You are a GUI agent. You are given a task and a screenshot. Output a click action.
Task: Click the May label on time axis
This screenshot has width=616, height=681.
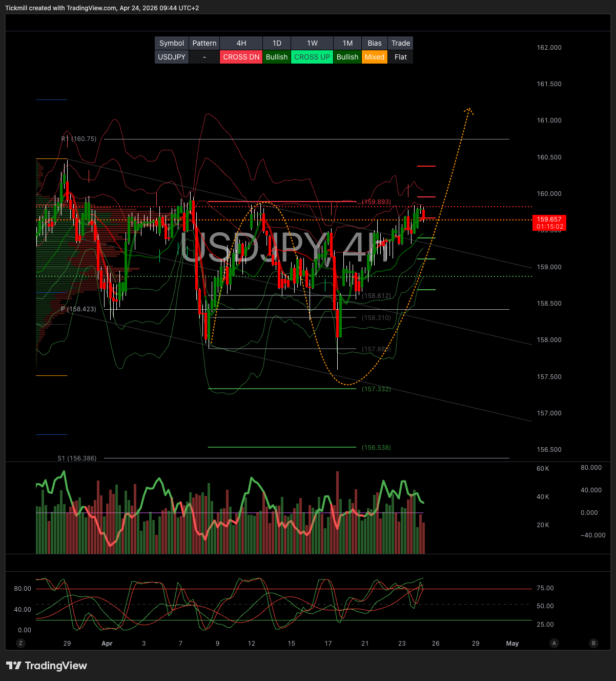(x=512, y=643)
